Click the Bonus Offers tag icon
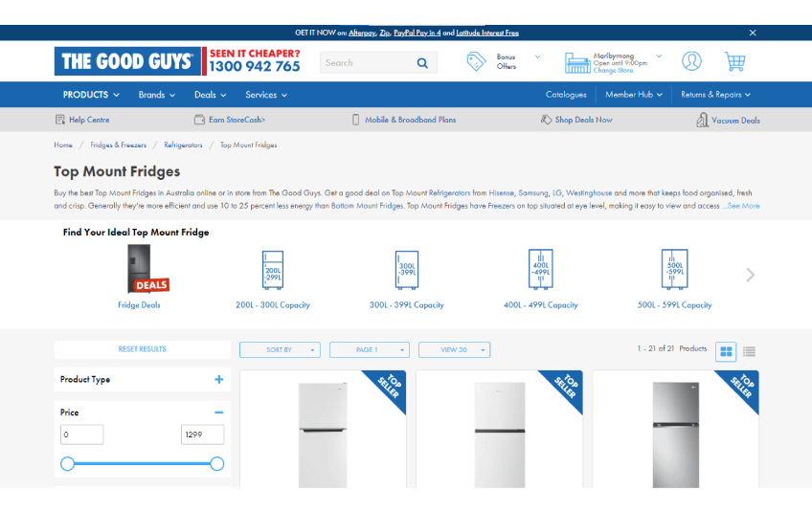 476,62
